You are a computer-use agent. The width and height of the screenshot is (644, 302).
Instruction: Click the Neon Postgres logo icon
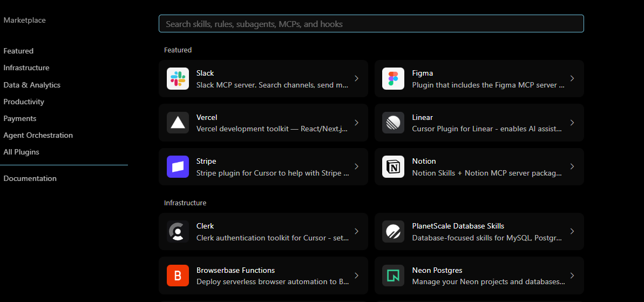393,276
